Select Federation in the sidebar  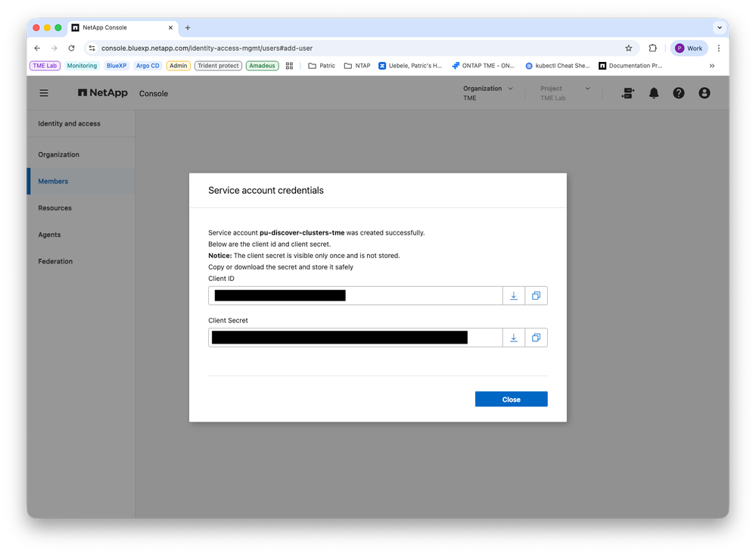click(x=55, y=261)
